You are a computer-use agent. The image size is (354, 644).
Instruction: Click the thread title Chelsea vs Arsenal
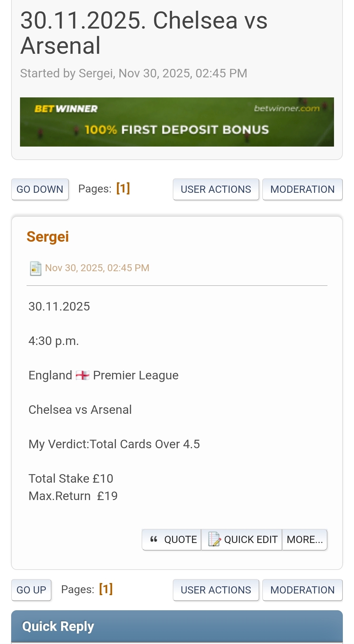[144, 33]
